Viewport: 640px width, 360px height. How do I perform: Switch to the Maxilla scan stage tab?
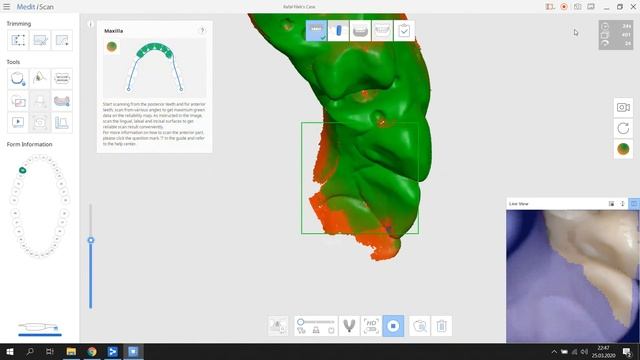pos(316,31)
